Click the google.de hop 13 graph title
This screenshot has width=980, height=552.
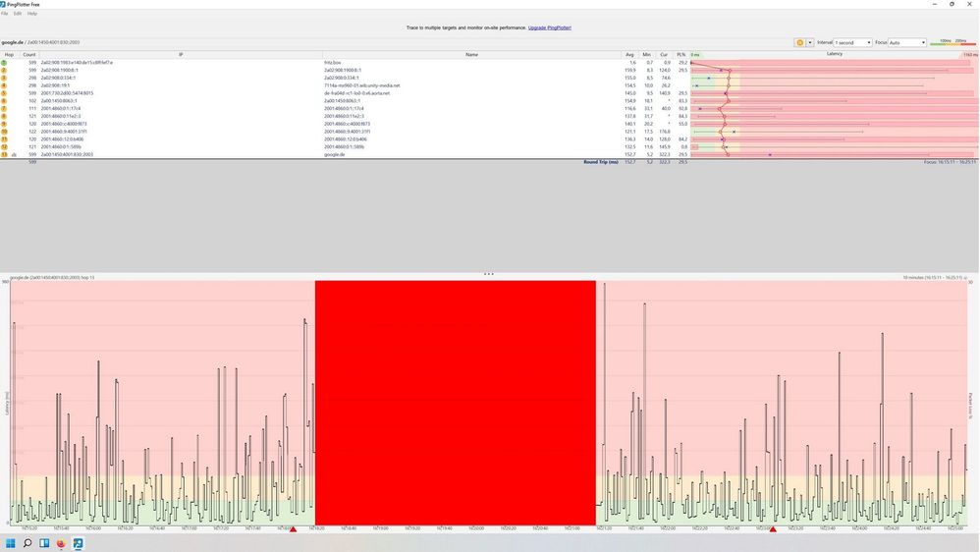point(52,278)
